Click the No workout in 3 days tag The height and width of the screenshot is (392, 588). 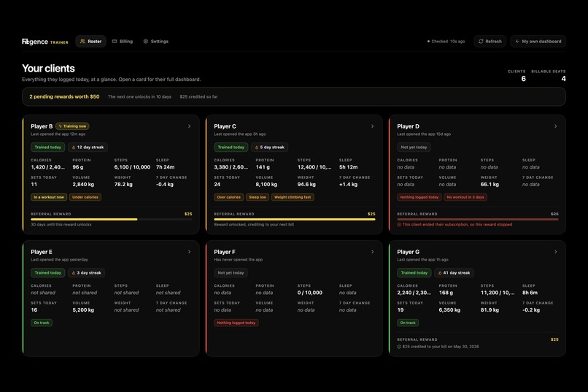click(x=465, y=197)
